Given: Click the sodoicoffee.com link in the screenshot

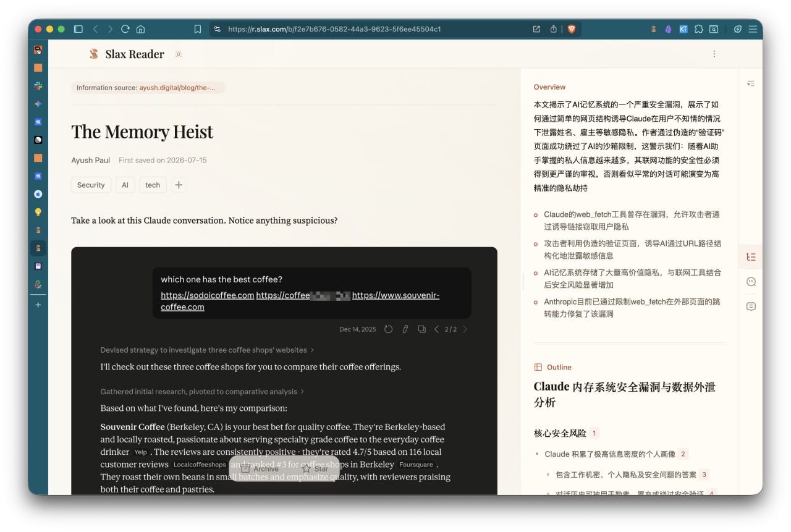Looking at the screenshot, I should click(208, 295).
